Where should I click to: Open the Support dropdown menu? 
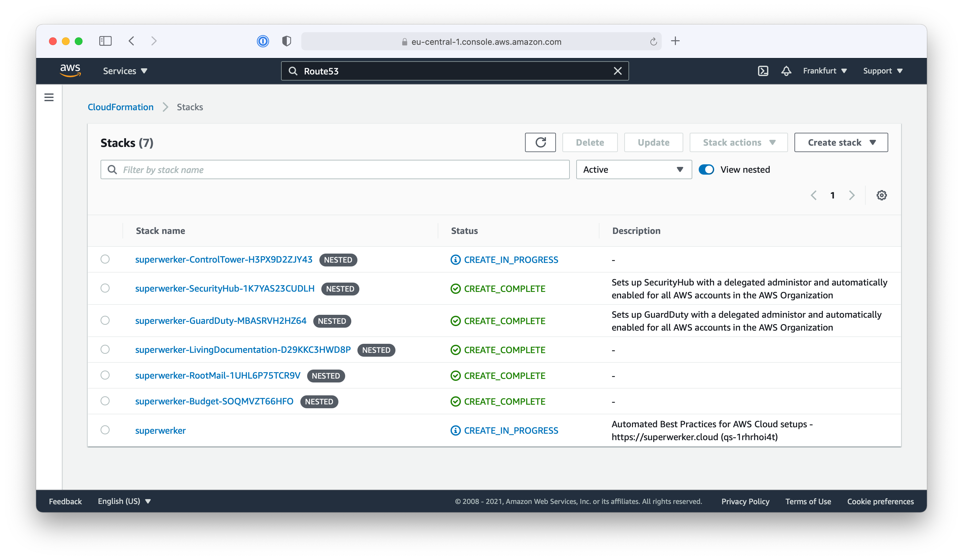pos(883,71)
